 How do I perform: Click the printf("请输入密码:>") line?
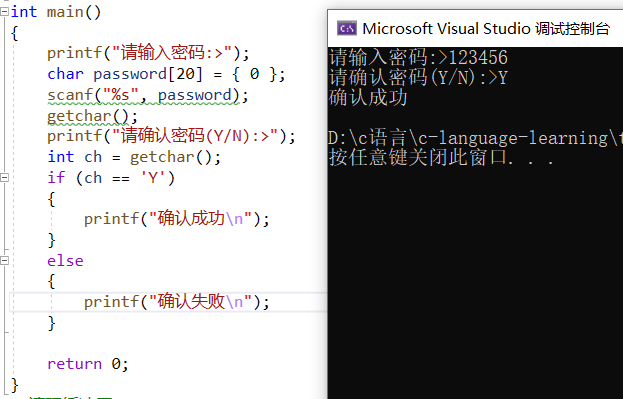click(148, 53)
